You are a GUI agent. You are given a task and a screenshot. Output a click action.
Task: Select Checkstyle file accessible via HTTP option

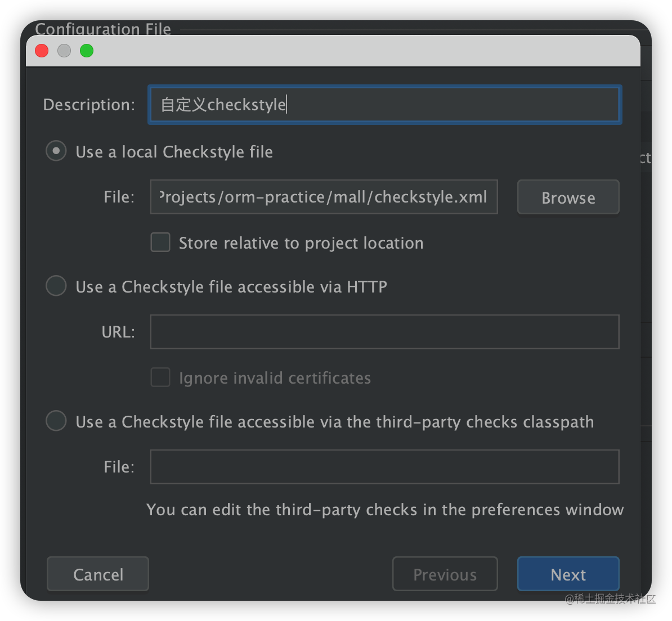56,286
